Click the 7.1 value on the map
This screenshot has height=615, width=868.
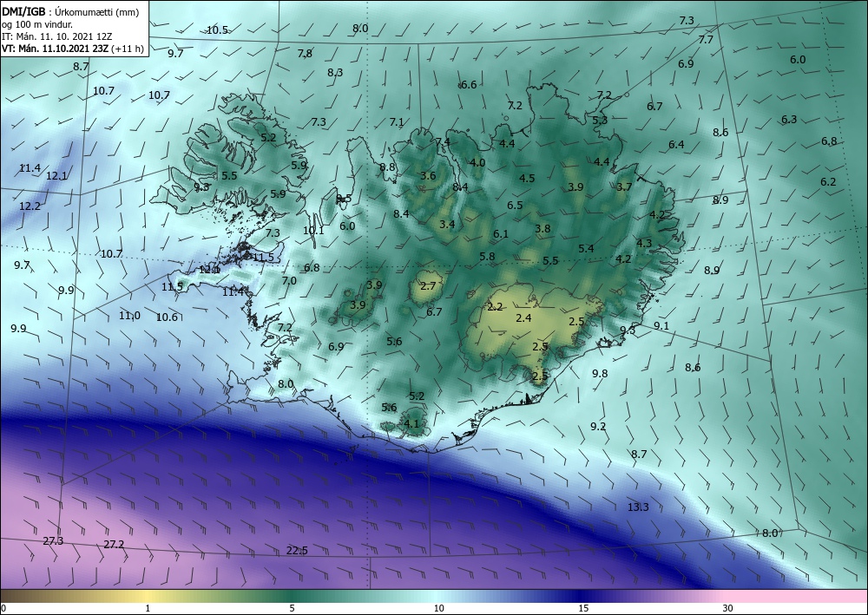click(397, 122)
